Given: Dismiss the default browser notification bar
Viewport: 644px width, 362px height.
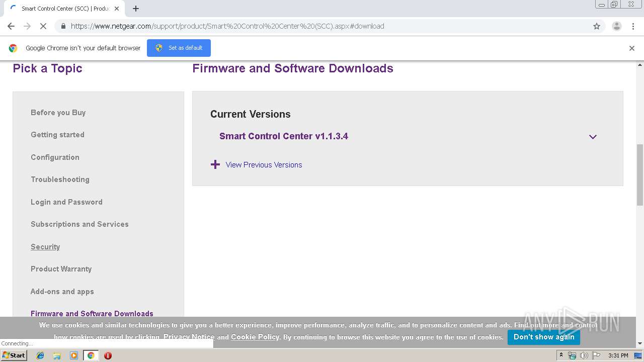Looking at the screenshot, I should point(632,48).
